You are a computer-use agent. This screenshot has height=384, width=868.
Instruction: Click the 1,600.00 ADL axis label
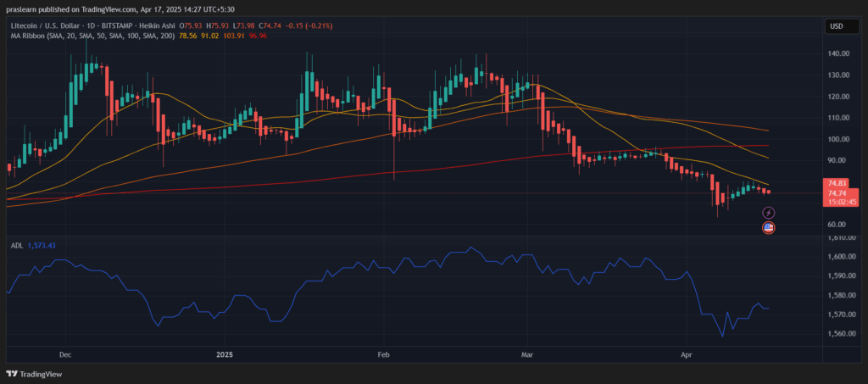pyautogui.click(x=842, y=257)
